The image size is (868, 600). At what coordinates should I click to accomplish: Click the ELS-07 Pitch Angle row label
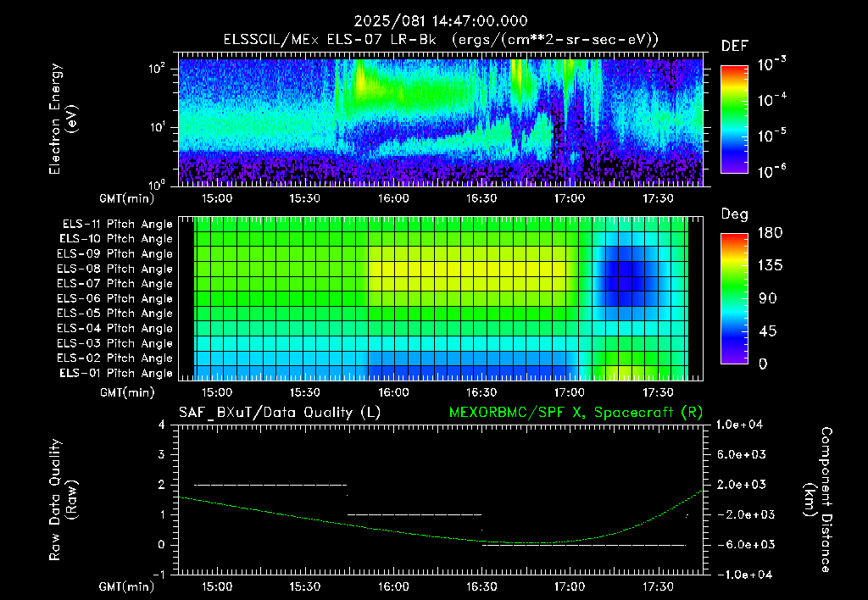click(115, 284)
